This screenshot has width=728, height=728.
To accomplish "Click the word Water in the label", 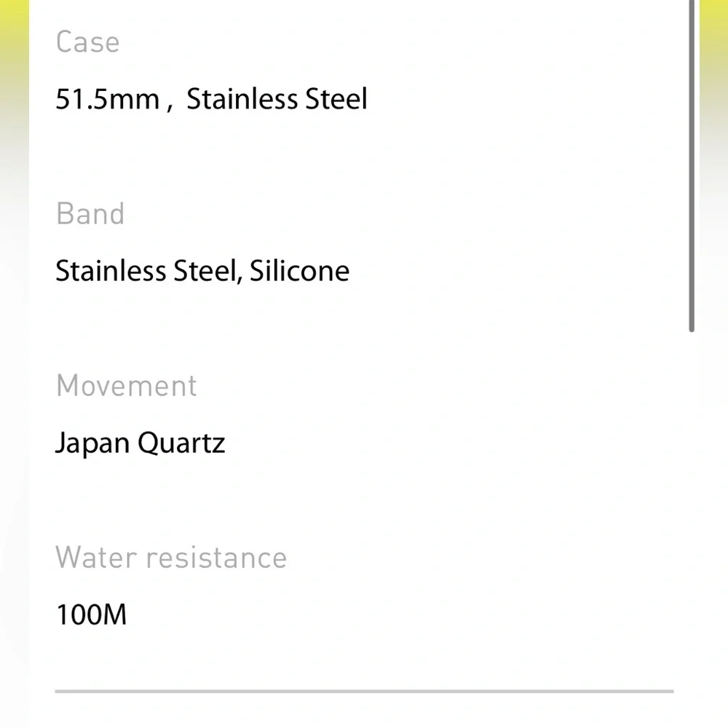I will (96, 558).
